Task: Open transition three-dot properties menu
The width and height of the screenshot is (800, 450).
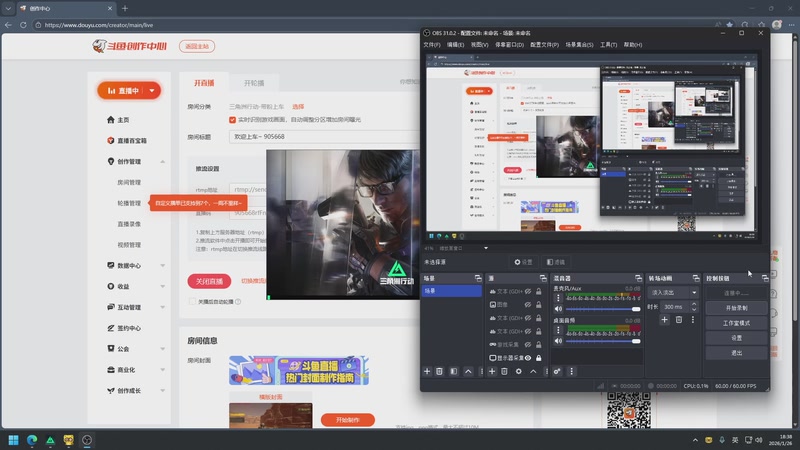Action: point(693,320)
